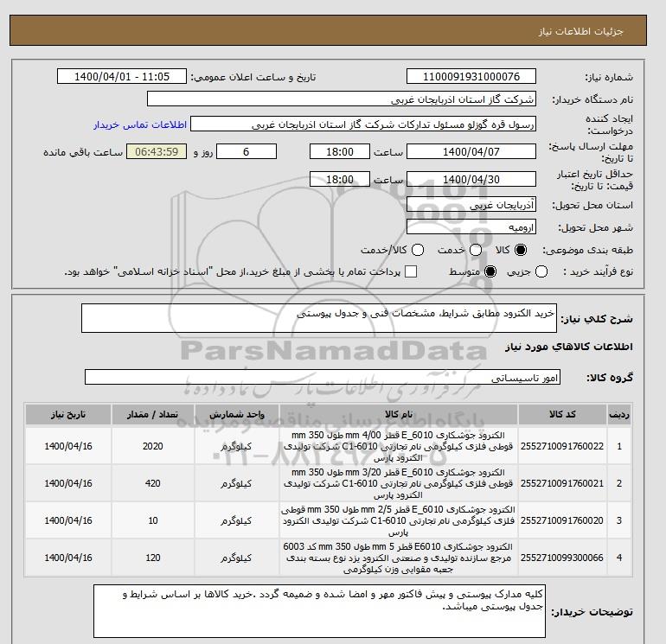Click response deadline date 1400/04/07
This screenshot has width=666, height=644.
[471, 151]
